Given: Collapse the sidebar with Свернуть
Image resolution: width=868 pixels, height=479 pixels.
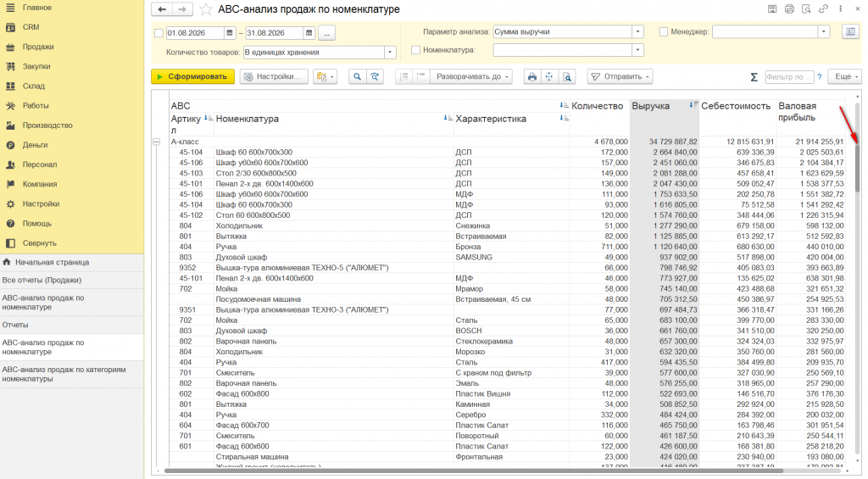Looking at the screenshot, I should [39, 243].
